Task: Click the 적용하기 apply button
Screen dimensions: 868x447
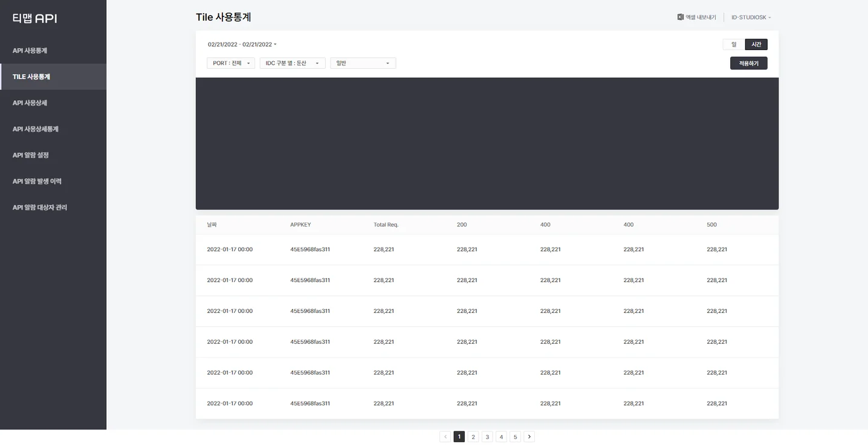Action: pyautogui.click(x=748, y=63)
